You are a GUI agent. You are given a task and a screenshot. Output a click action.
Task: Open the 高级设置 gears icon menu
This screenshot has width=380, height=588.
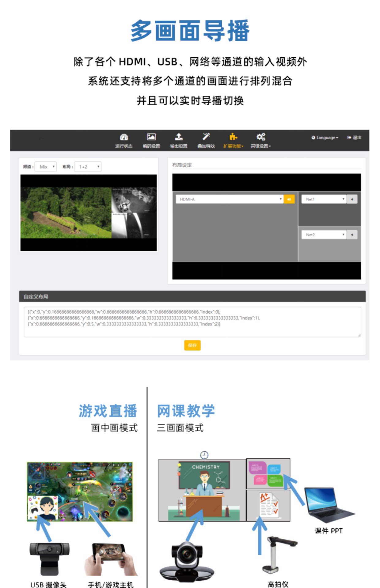(x=261, y=137)
